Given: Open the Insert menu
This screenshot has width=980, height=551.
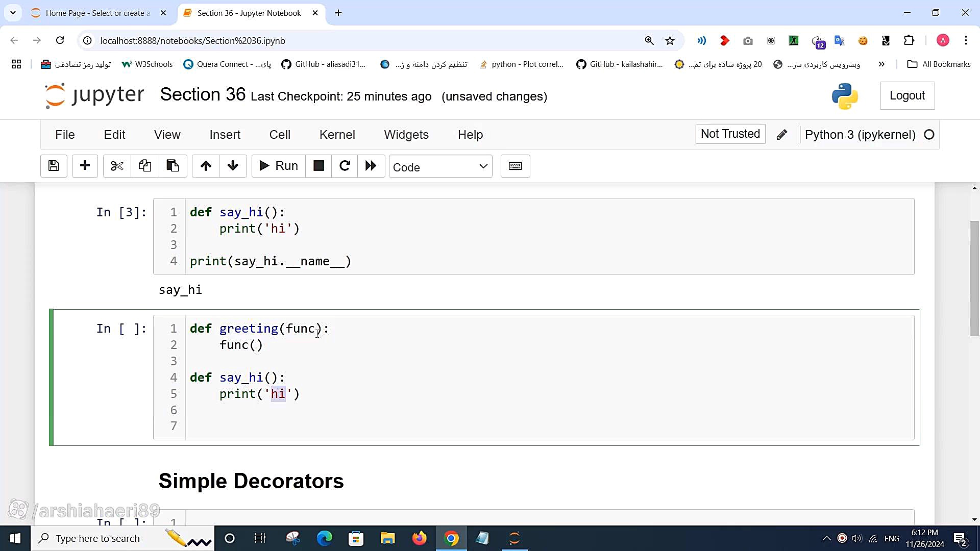Looking at the screenshot, I should (x=225, y=135).
